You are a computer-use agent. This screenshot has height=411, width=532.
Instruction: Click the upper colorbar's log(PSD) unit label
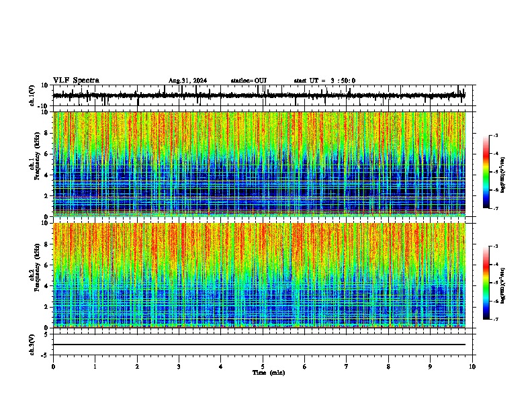pos(503,175)
